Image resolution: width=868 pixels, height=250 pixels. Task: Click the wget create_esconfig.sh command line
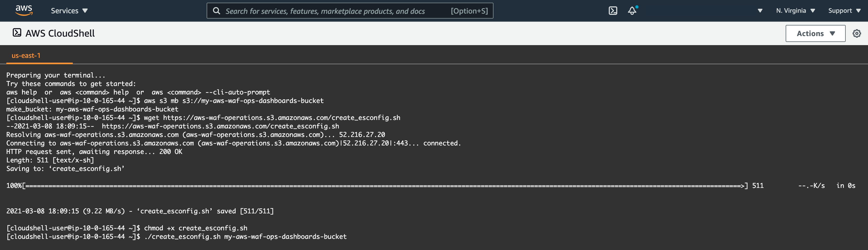pos(203,117)
